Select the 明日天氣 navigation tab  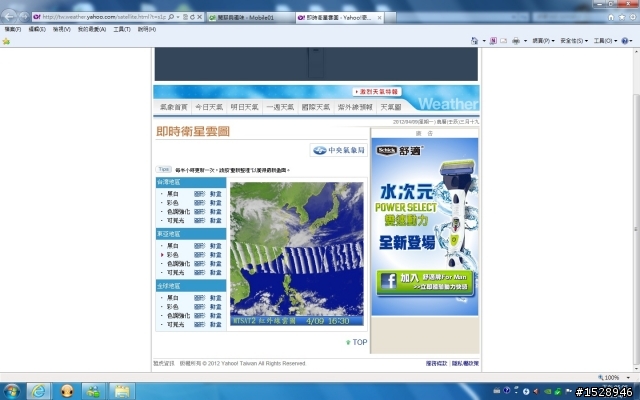244,107
